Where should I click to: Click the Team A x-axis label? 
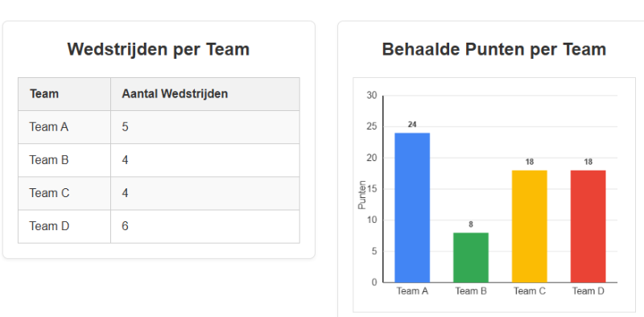[x=412, y=291]
